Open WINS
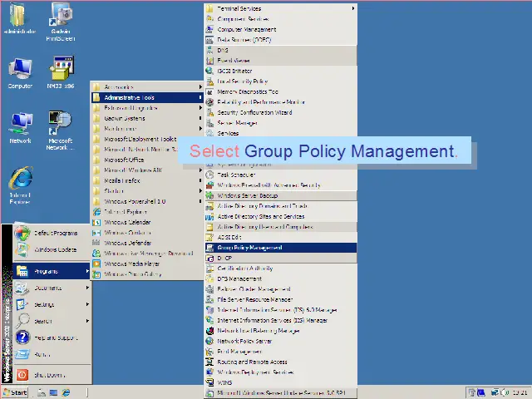The width and height of the screenshot is (532, 399). 281,382
